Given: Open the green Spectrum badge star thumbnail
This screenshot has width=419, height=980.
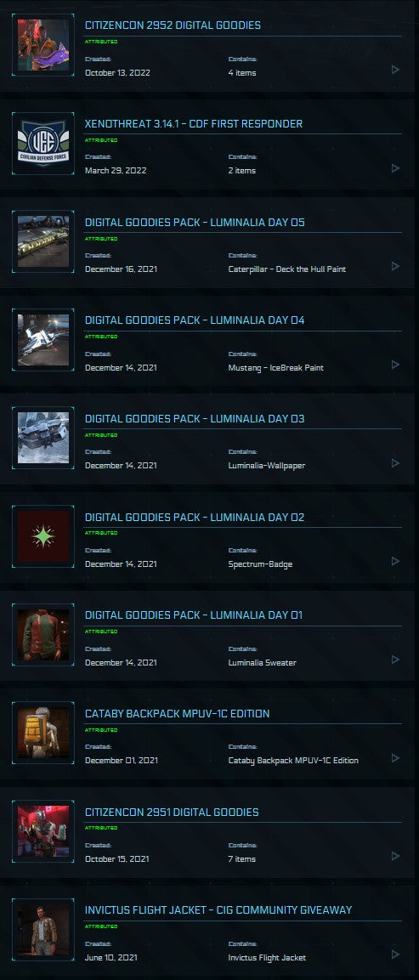Looking at the screenshot, I should [43, 536].
